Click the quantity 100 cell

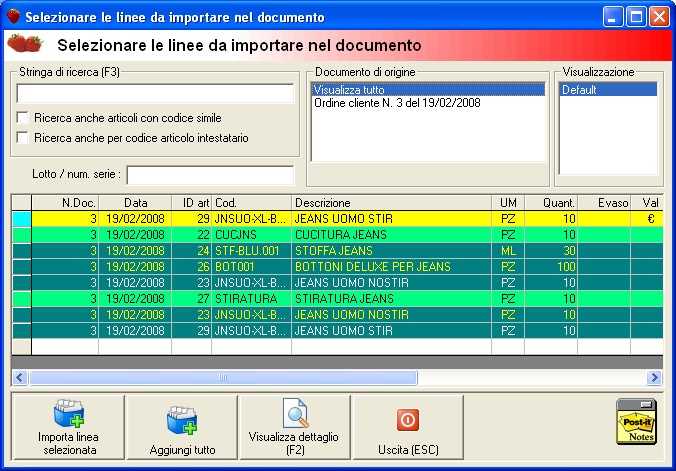(551, 267)
